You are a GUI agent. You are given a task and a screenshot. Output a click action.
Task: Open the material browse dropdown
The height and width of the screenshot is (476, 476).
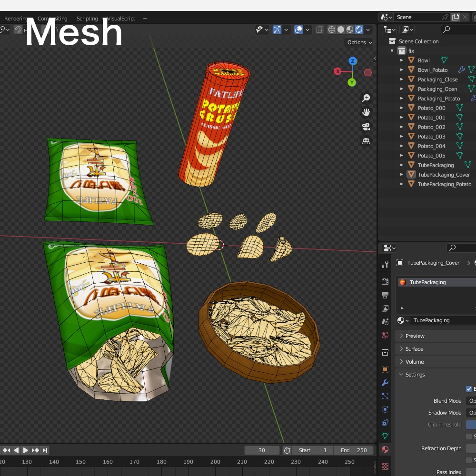pos(403,320)
